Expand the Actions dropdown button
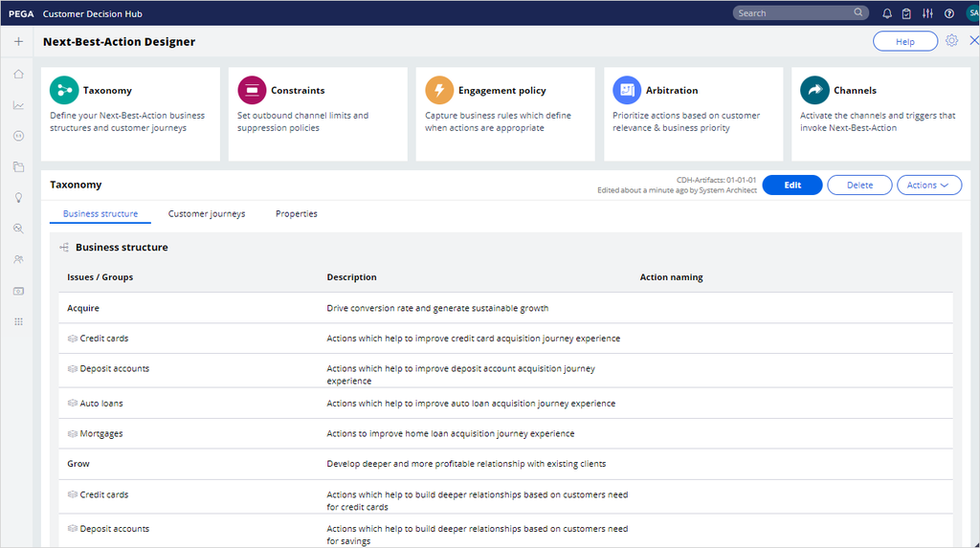The width and height of the screenshot is (980, 548). tap(928, 186)
